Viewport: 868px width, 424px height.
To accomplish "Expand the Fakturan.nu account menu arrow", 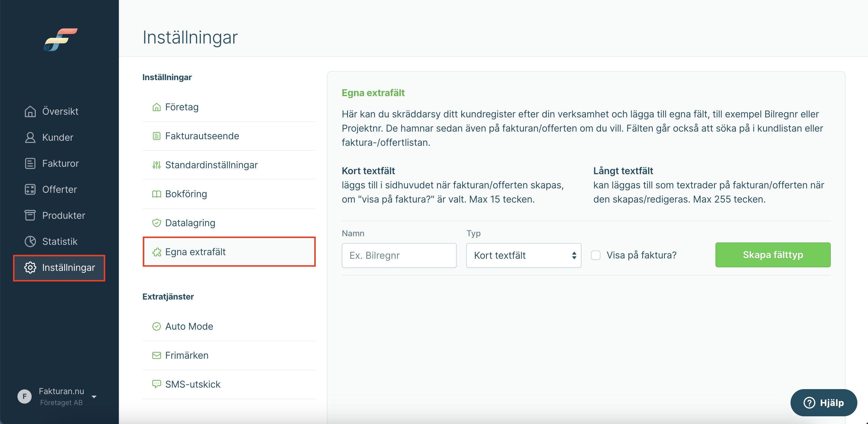I will click(94, 397).
